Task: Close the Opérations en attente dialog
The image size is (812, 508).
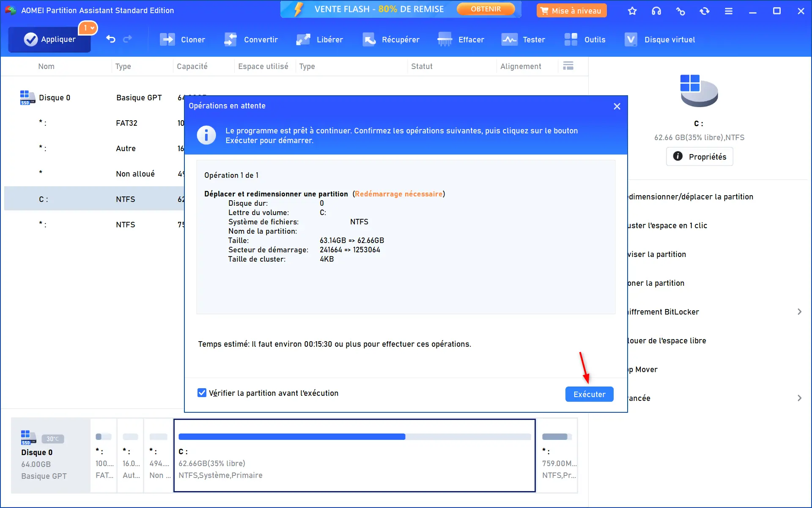Action: pos(617,106)
